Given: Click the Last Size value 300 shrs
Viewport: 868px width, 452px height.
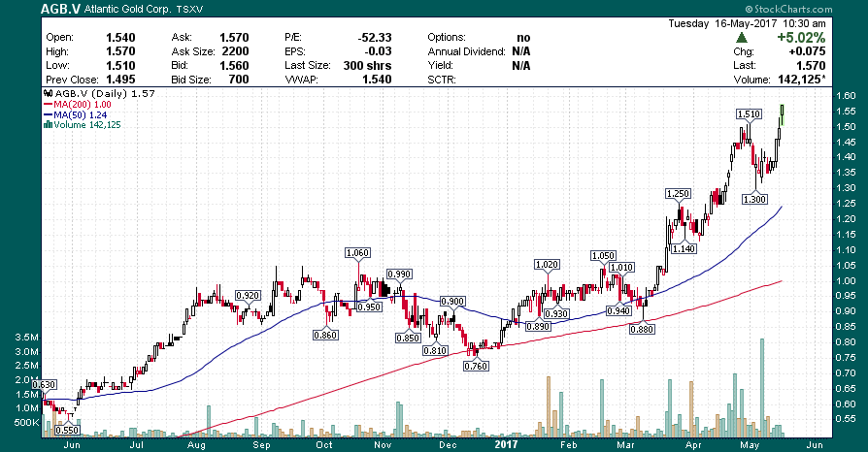Looking at the screenshot, I should [x=367, y=65].
